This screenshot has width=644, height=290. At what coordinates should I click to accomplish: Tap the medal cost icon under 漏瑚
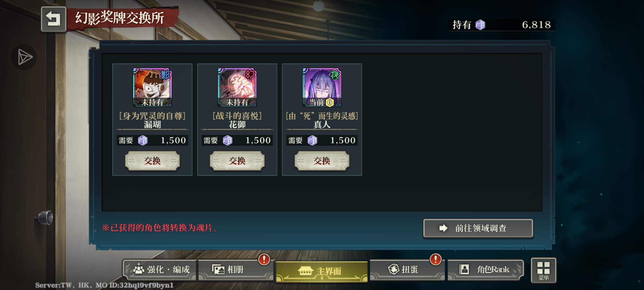pyautogui.click(x=143, y=140)
